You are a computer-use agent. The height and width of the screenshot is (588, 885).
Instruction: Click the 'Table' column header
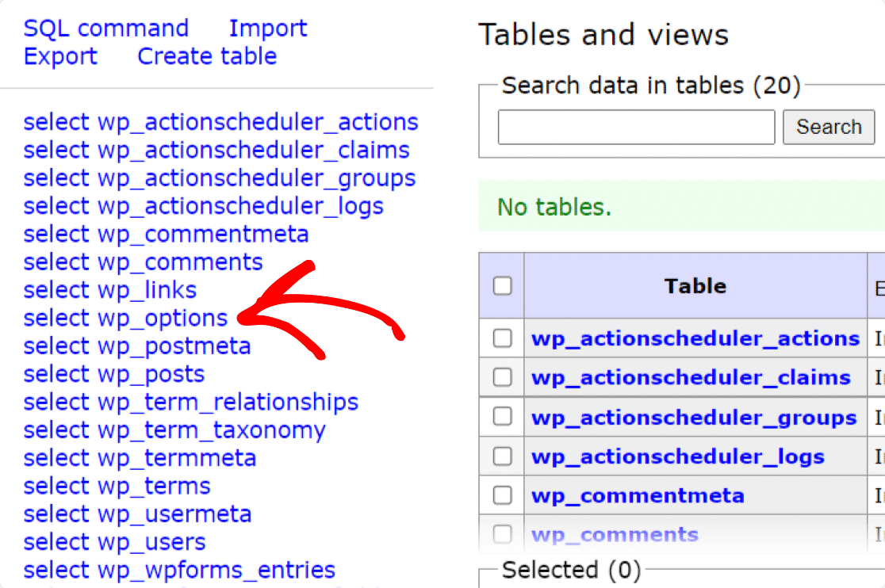(x=695, y=286)
